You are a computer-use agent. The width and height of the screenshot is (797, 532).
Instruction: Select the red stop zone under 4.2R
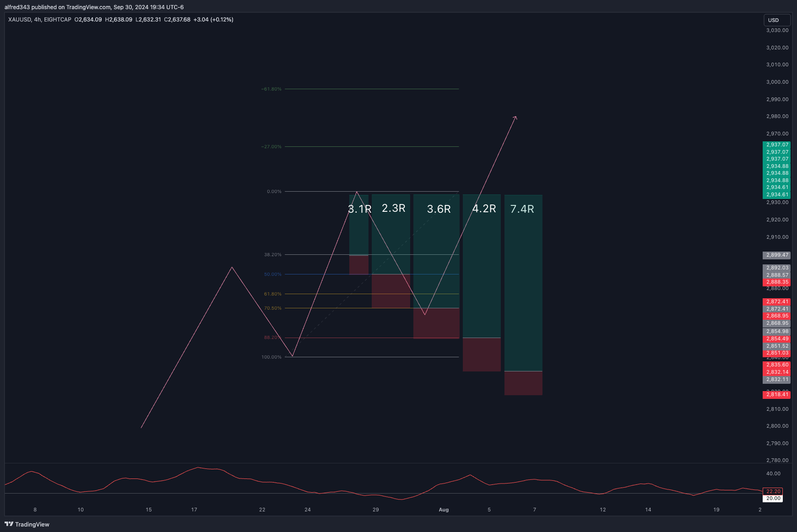482,355
